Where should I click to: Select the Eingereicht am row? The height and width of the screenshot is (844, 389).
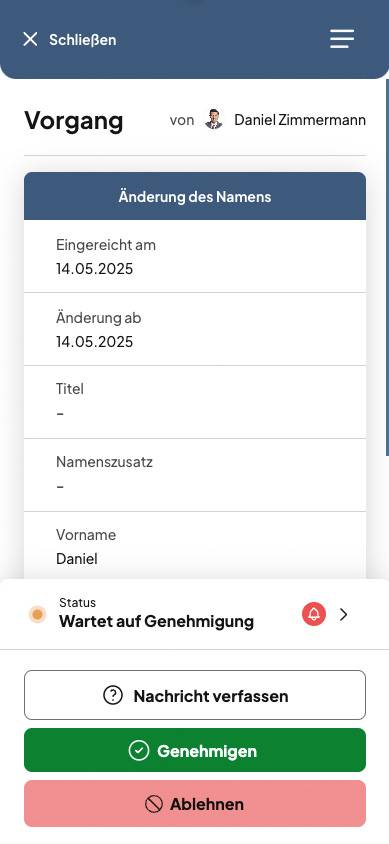(195, 256)
